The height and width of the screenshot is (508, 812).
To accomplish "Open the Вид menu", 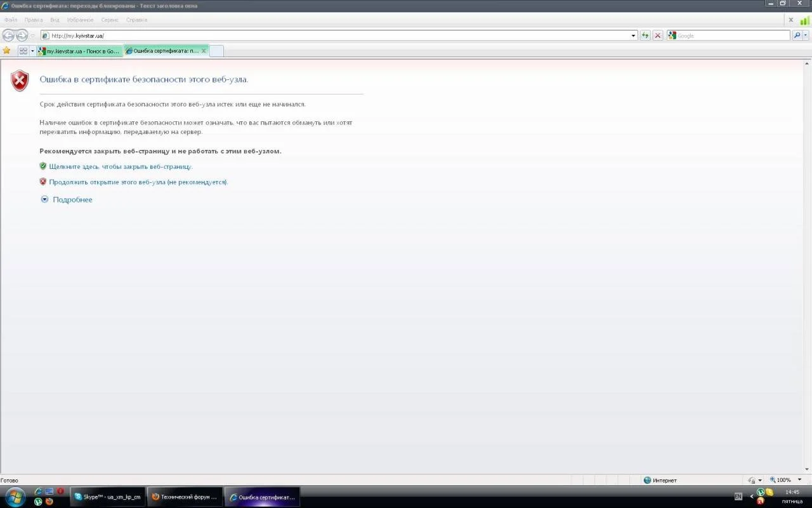I will coord(55,20).
